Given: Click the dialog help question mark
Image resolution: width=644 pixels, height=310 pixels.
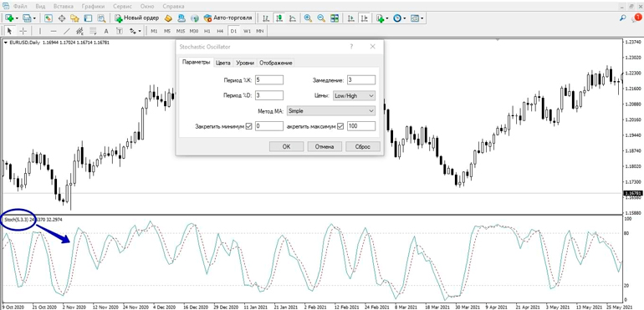Looking at the screenshot, I should (x=351, y=47).
